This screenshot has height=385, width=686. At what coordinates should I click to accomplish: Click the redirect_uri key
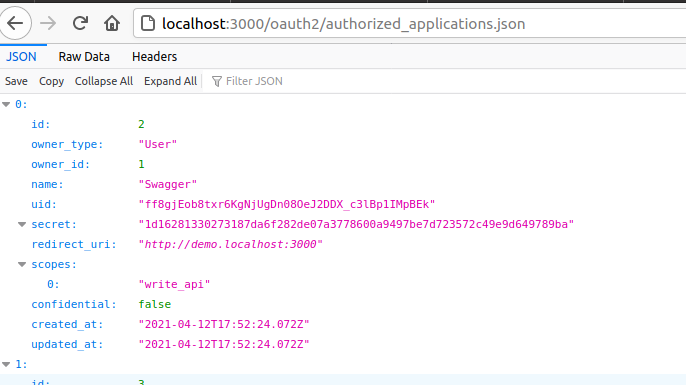(74, 245)
